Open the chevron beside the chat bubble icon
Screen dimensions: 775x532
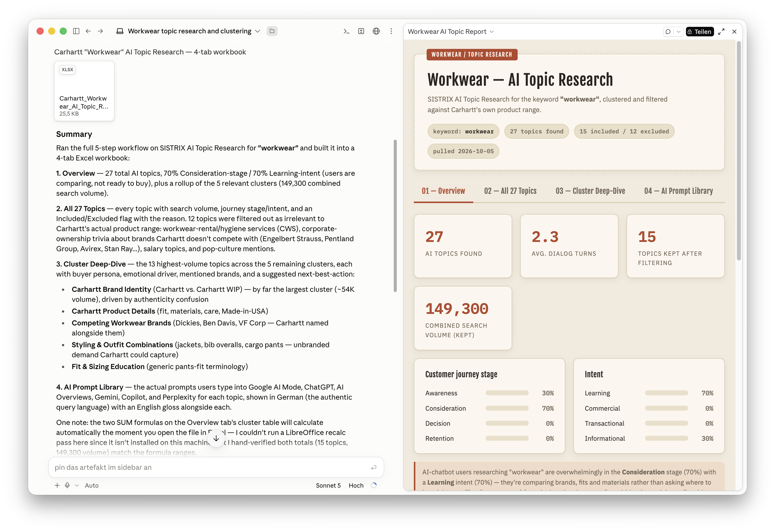click(x=679, y=32)
